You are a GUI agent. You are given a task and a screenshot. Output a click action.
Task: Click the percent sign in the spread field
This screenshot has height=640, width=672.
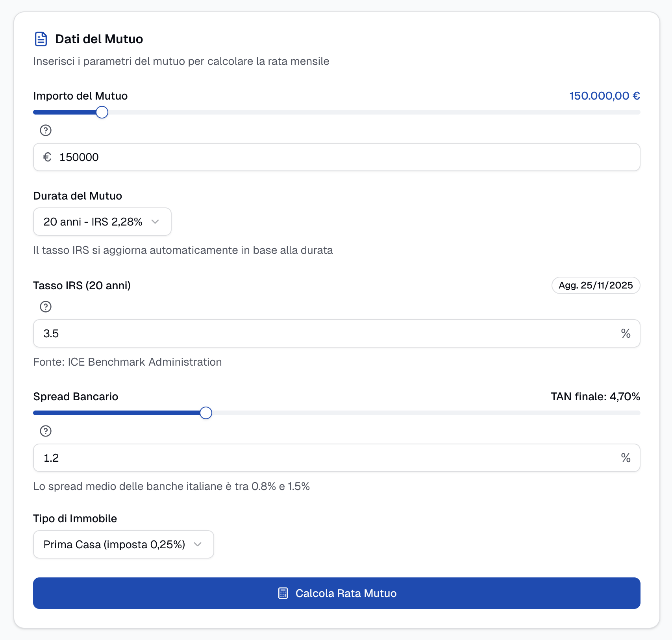pos(626,458)
